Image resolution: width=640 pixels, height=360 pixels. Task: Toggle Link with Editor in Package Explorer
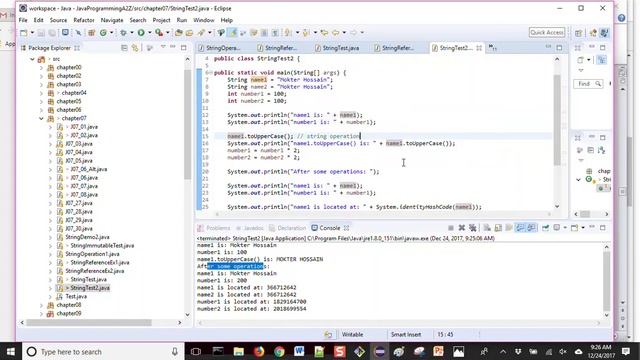(135, 48)
